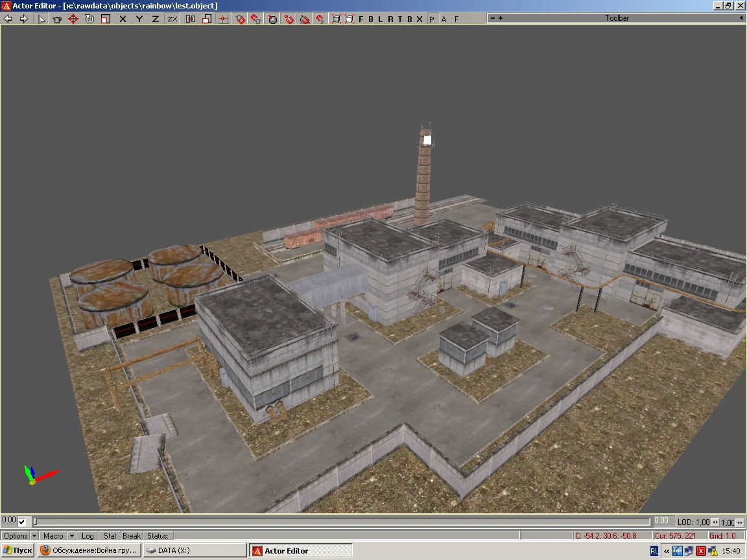This screenshot has width=747, height=560.
Task: Click the normal alignment ball icon
Action: (272, 19)
